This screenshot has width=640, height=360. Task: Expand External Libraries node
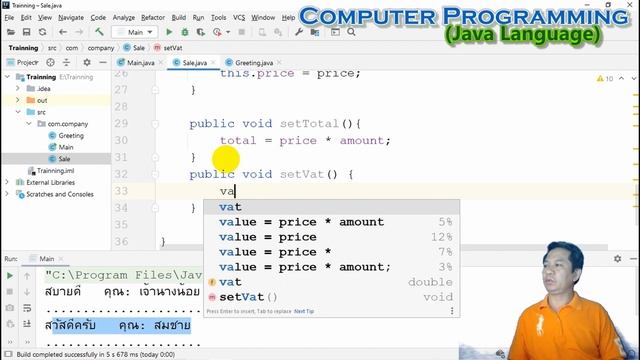tap(7, 182)
